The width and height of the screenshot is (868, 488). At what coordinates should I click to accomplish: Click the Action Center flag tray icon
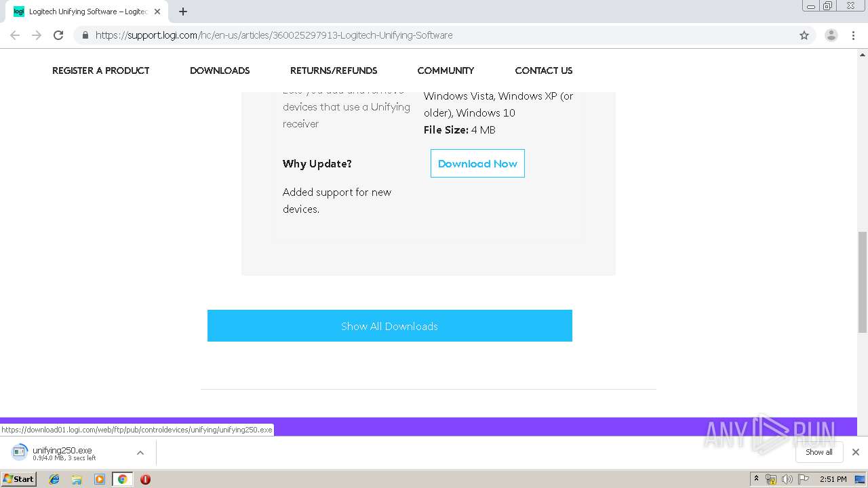tap(804, 479)
